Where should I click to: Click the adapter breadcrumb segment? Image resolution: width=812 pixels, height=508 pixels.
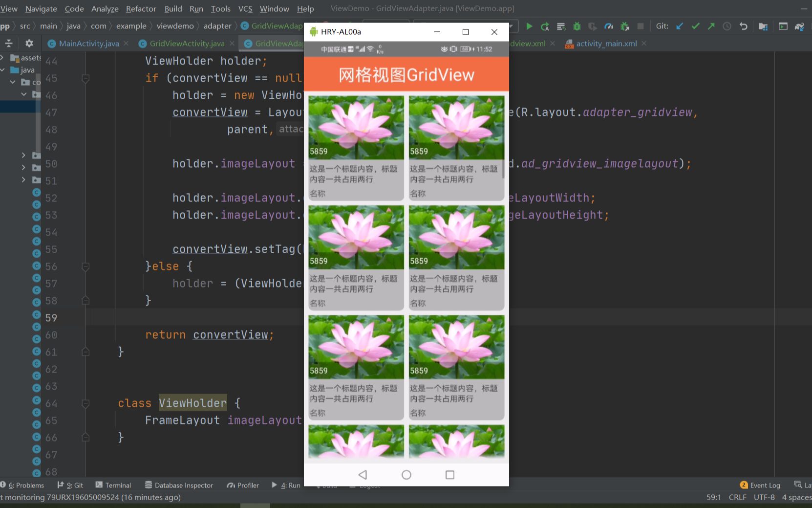pyautogui.click(x=217, y=26)
